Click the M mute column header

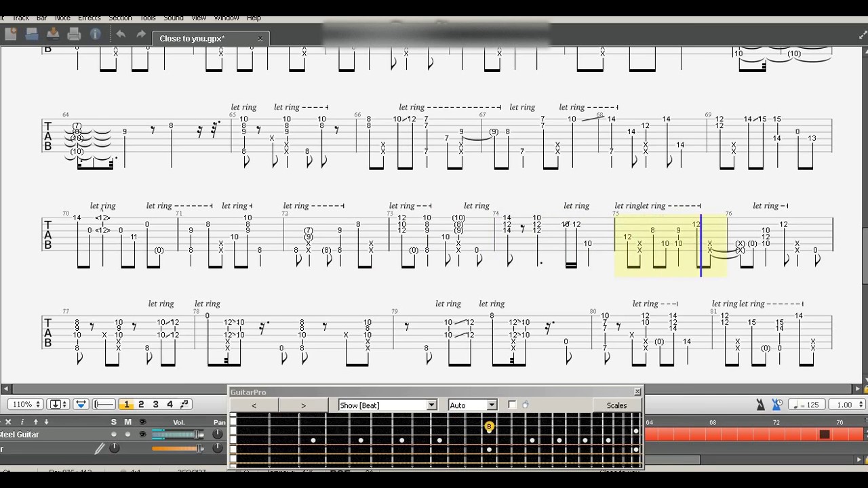pos(127,422)
